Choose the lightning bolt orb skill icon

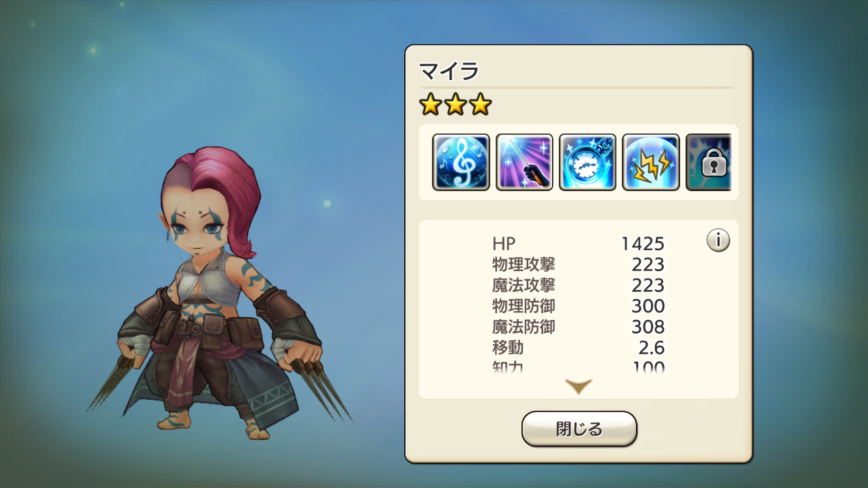coord(650,162)
